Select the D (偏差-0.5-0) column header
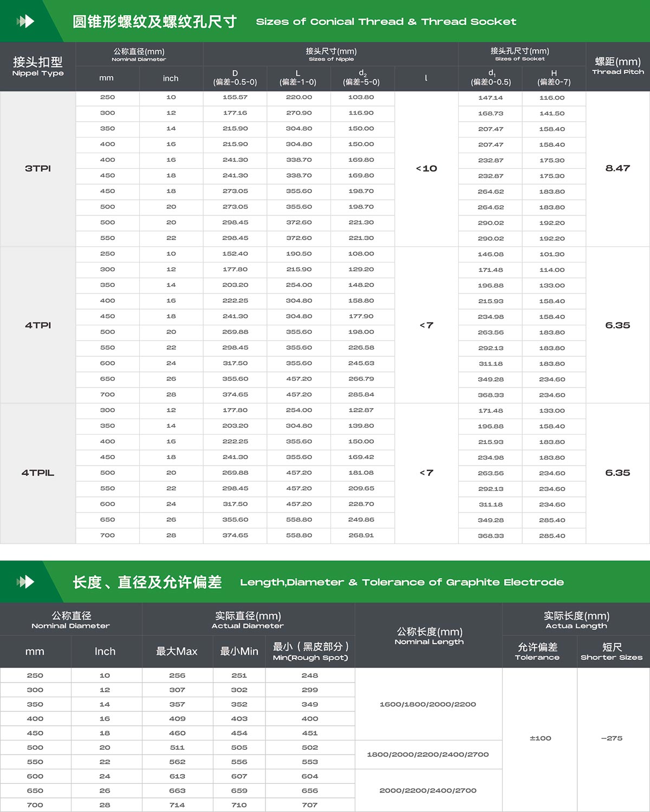 pyautogui.click(x=235, y=78)
